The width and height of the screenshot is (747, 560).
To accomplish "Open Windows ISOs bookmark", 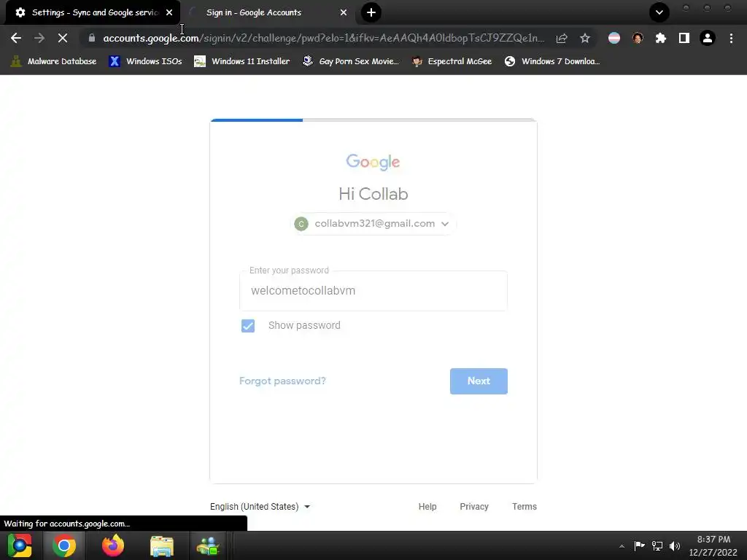I will click(x=145, y=61).
